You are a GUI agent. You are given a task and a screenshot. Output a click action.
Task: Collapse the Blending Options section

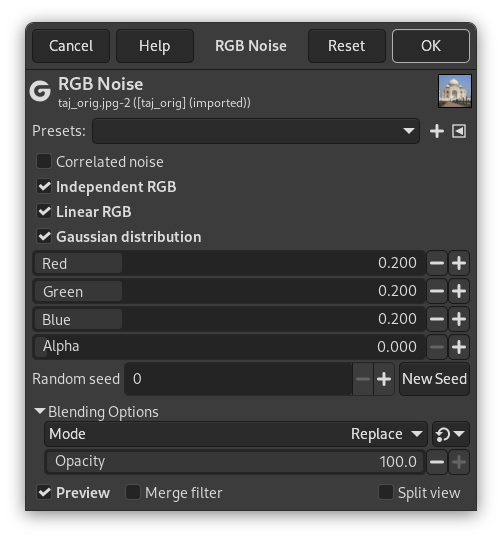40,411
